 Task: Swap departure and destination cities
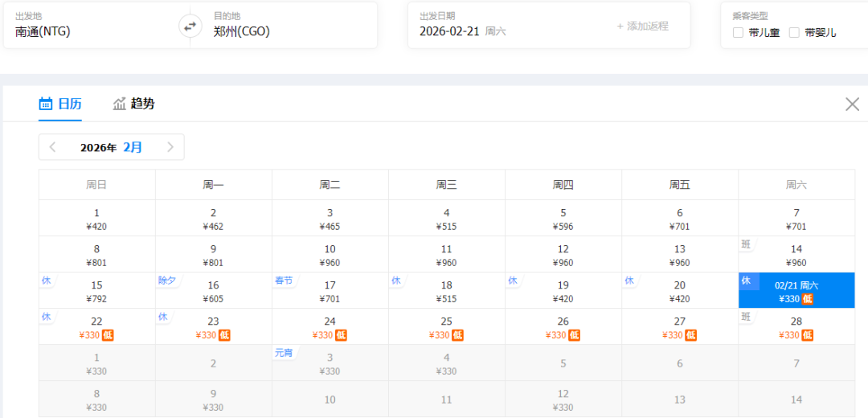click(x=190, y=27)
